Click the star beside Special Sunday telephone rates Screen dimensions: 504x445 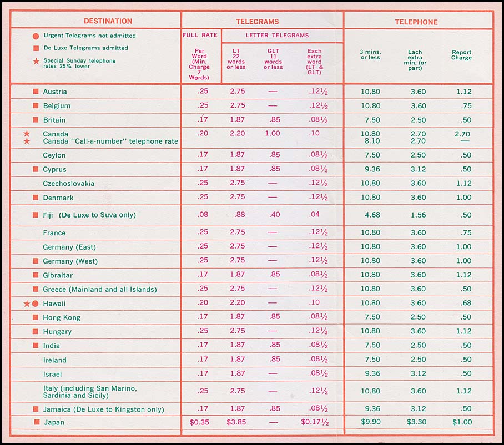36,61
